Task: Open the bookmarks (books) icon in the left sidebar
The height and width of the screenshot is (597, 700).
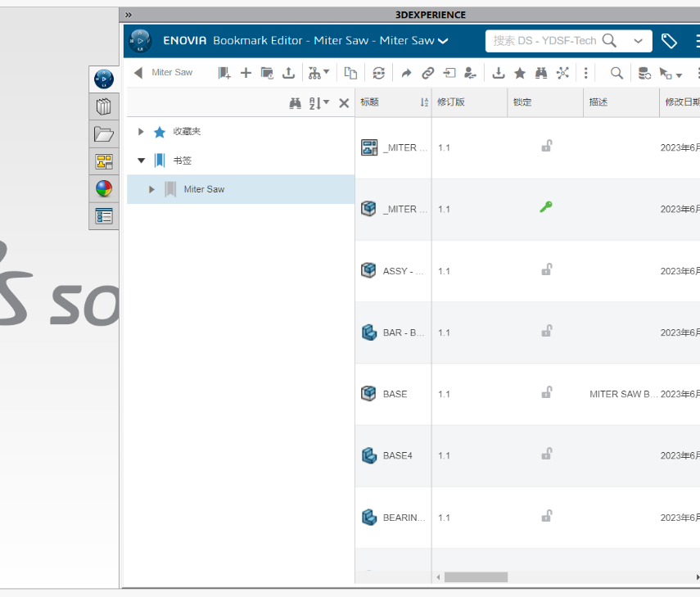Action: coord(103,106)
